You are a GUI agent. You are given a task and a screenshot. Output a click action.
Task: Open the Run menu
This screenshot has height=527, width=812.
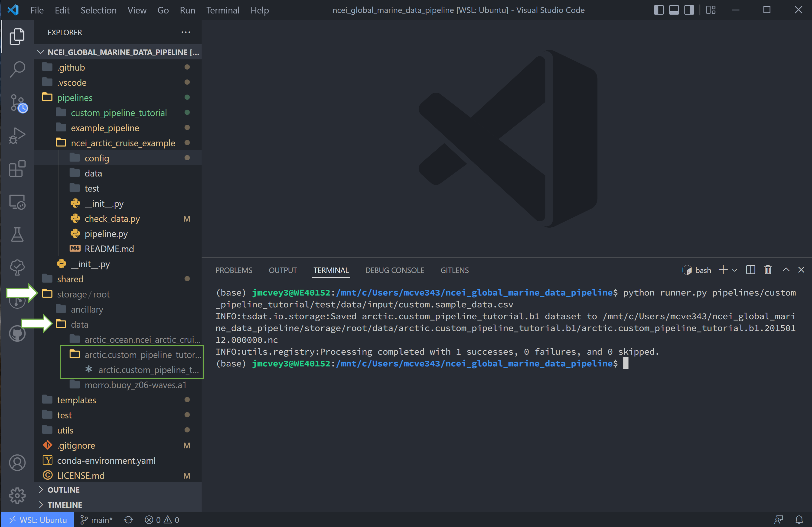coord(187,10)
